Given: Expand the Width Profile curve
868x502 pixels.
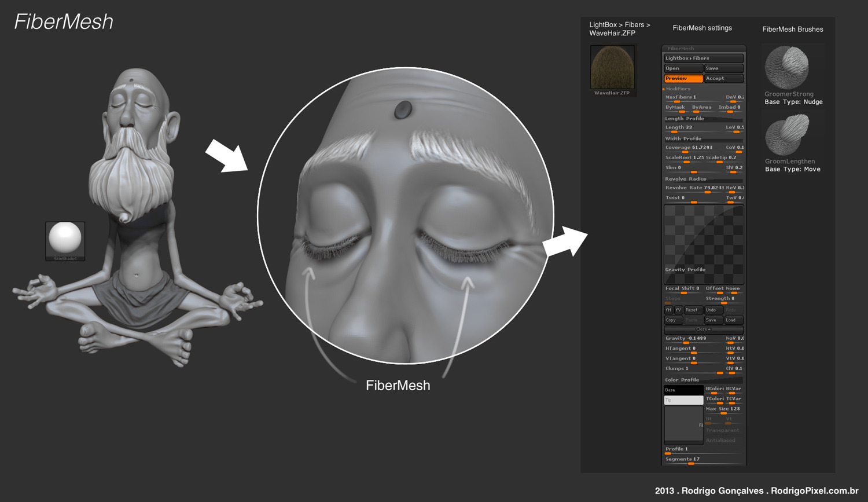Looking at the screenshot, I should (704, 138).
